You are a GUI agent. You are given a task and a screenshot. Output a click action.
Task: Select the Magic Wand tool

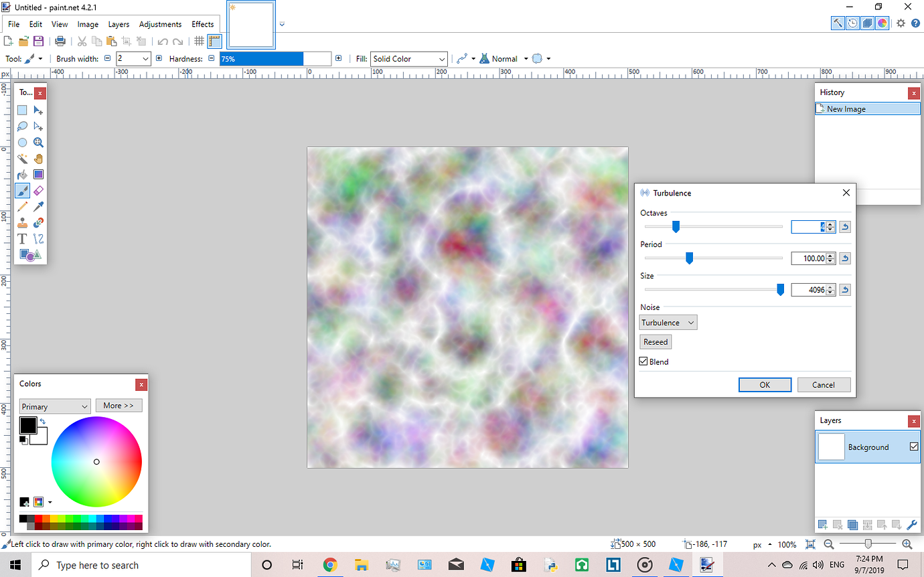pos(22,159)
